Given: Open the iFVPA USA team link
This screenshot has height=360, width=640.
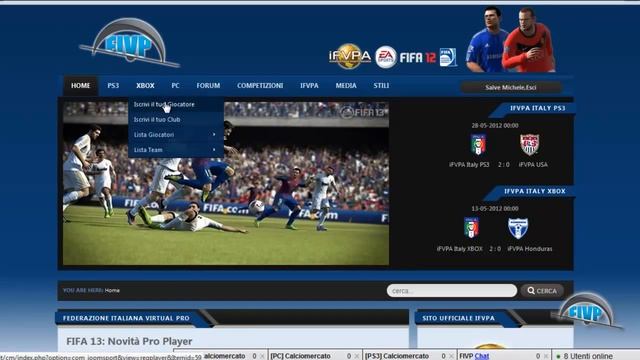Looking at the screenshot, I should point(533,164).
